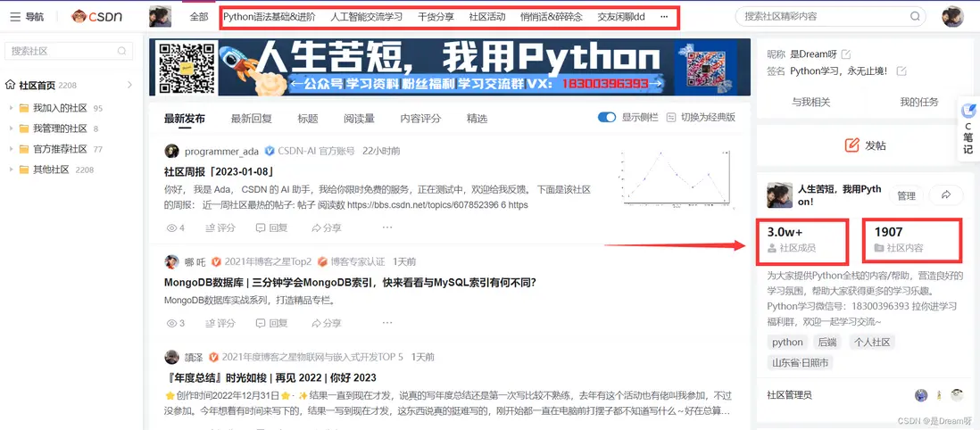Click the home icon next to 社区首页
Screen dimensions: 980x430
pyautogui.click(x=10, y=85)
